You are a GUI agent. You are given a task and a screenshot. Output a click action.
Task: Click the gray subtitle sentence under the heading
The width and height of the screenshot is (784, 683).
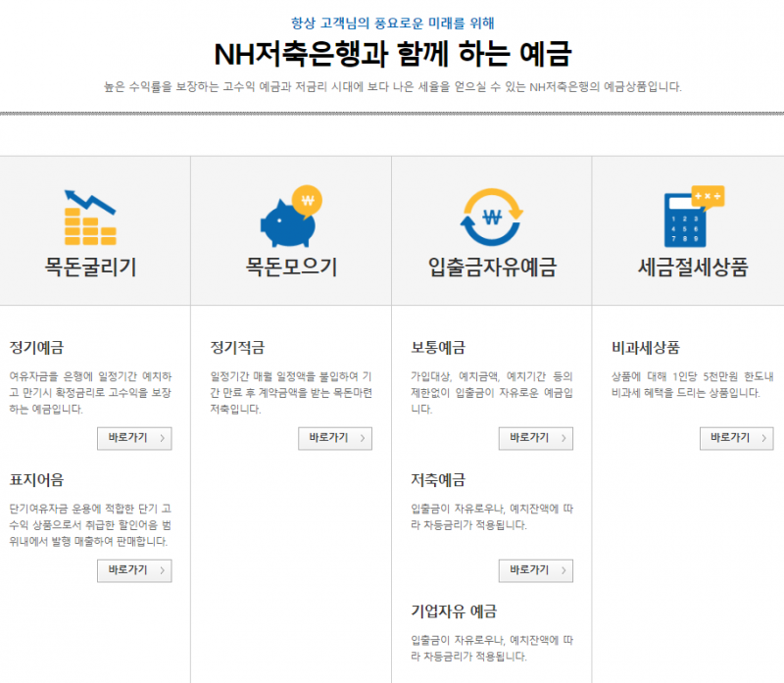tap(393, 87)
